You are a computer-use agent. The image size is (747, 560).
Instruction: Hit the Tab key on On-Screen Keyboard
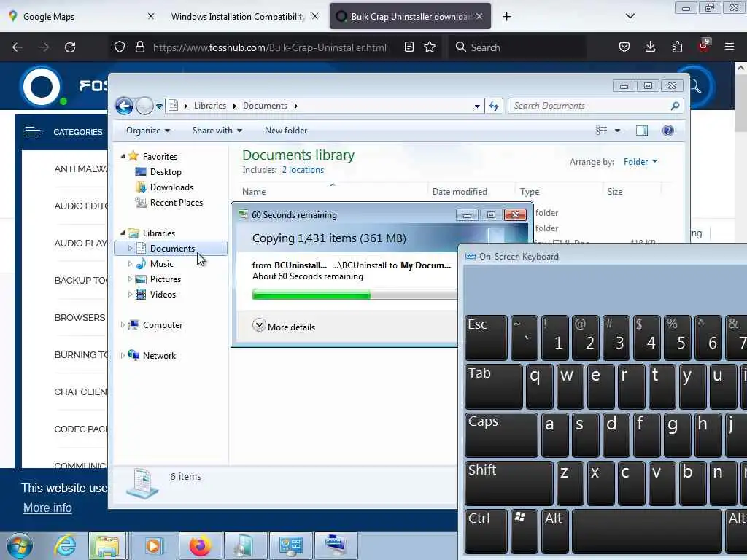493,386
